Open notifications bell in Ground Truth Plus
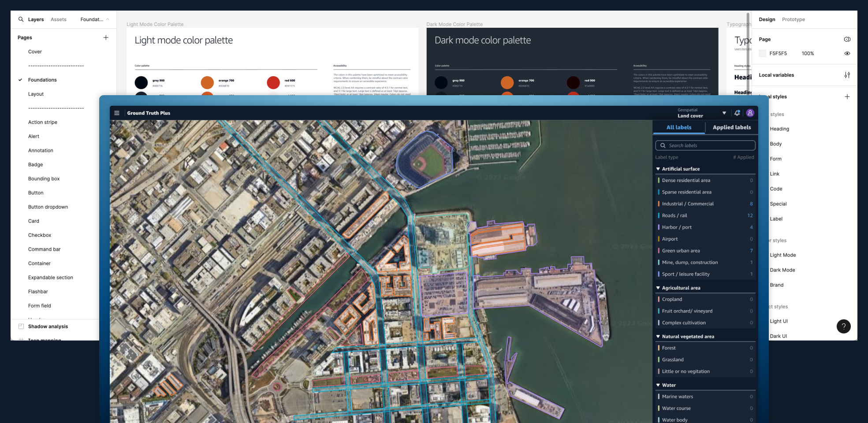Image resolution: width=868 pixels, height=423 pixels. 737,113
